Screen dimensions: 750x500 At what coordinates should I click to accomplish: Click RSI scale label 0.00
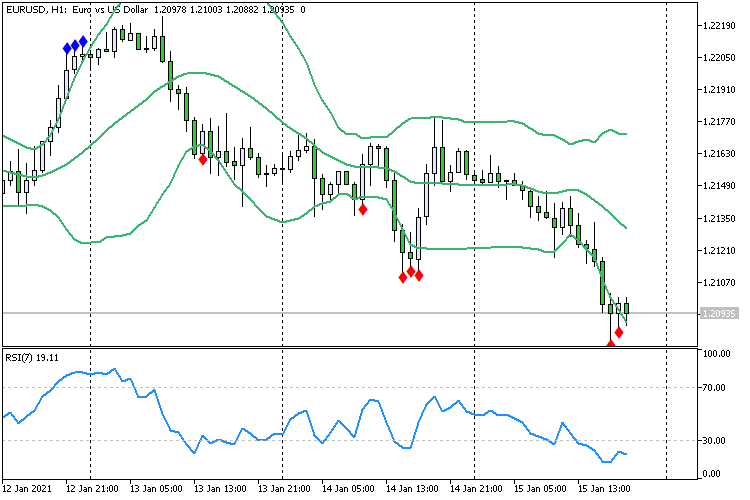pos(712,474)
